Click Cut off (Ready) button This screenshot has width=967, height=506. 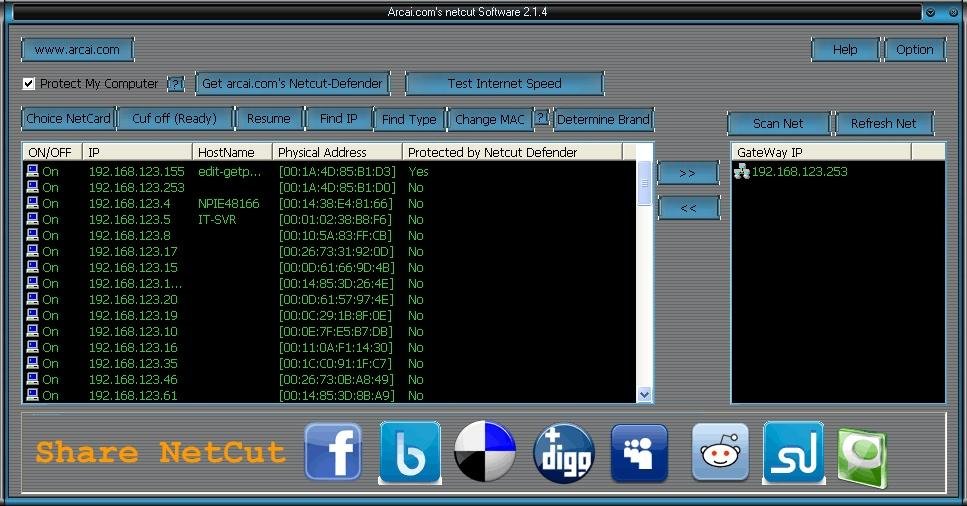(x=175, y=118)
